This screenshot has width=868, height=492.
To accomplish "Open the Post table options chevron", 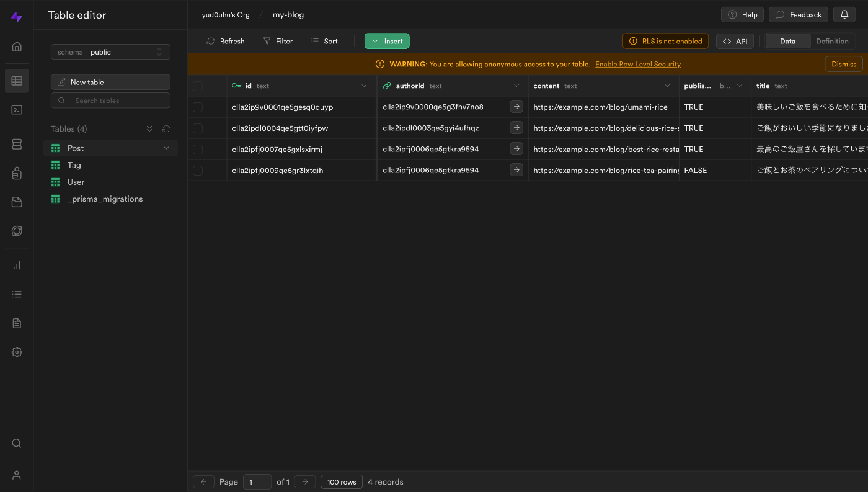I will click(x=166, y=148).
